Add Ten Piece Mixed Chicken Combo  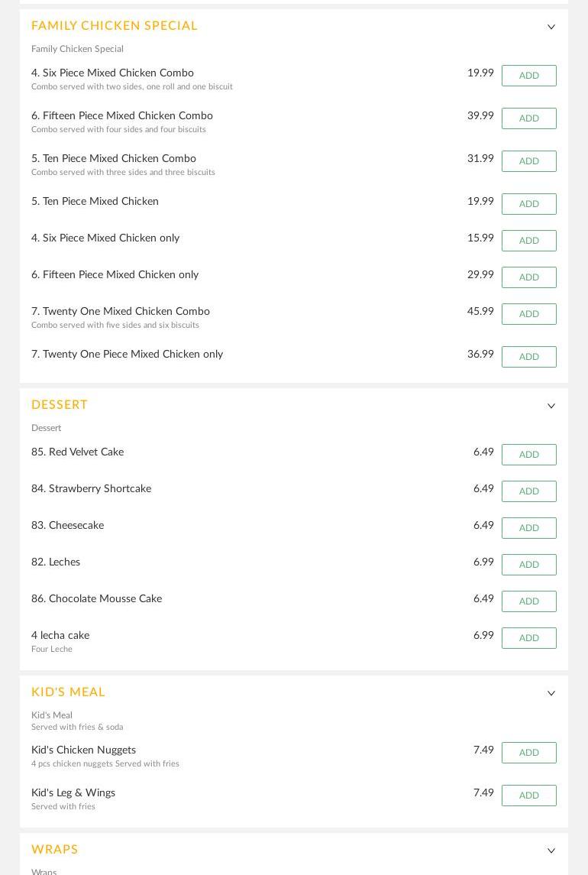[x=528, y=161]
